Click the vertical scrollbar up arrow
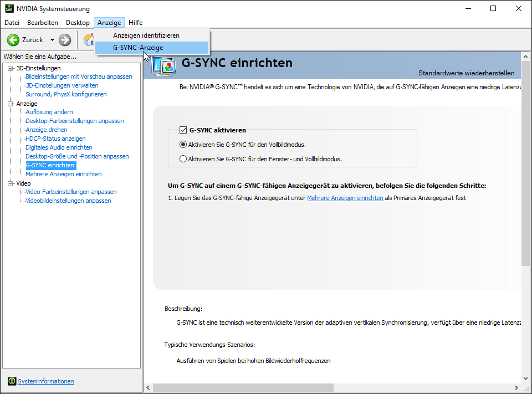This screenshot has height=394, width=532. point(525,57)
